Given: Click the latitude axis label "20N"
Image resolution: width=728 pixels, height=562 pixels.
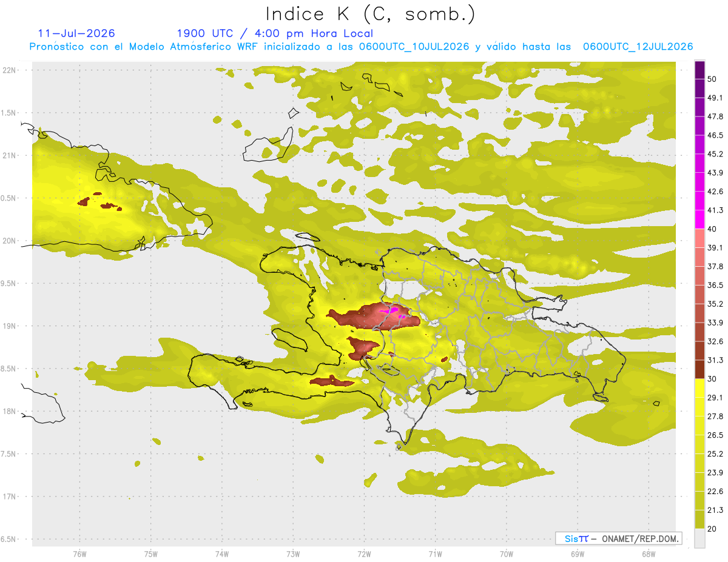Looking at the screenshot, I should (10, 241).
